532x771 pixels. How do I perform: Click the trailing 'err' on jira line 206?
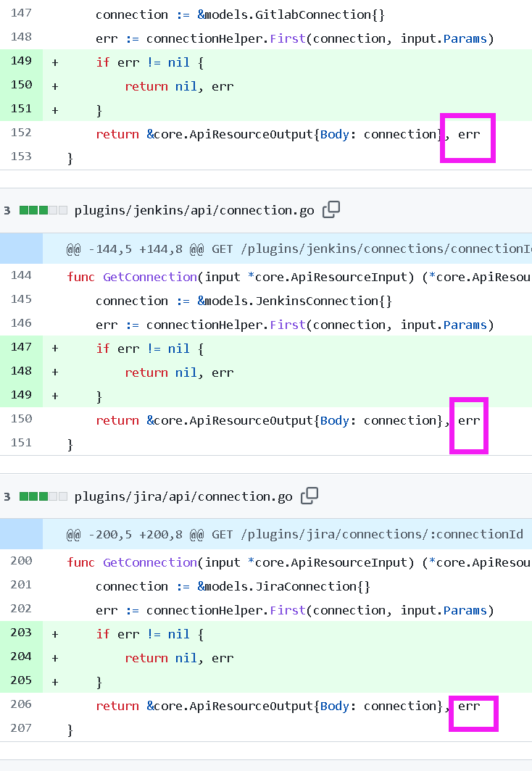(x=469, y=707)
